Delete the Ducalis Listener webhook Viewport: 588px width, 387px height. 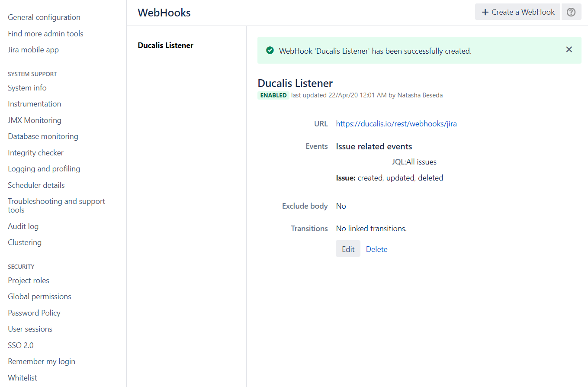pyautogui.click(x=377, y=249)
